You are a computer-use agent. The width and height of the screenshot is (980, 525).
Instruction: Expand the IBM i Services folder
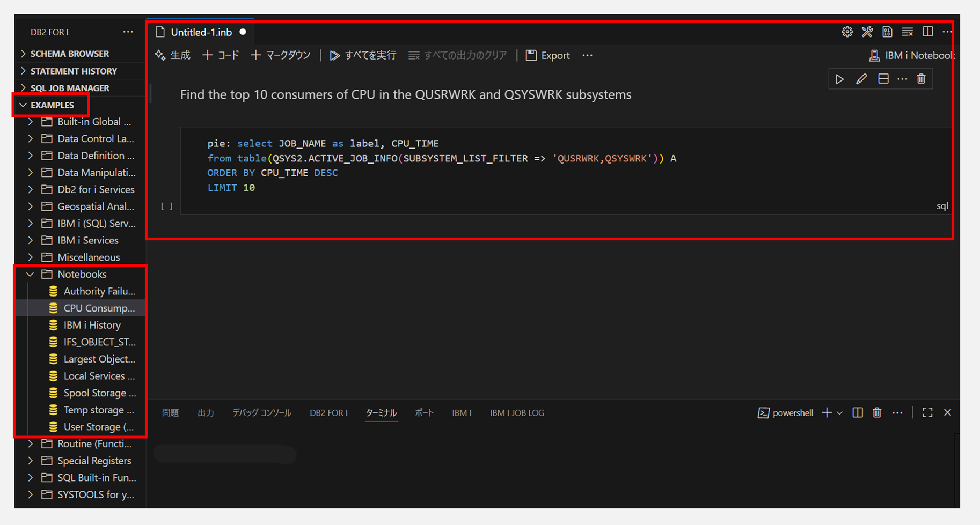point(81,240)
